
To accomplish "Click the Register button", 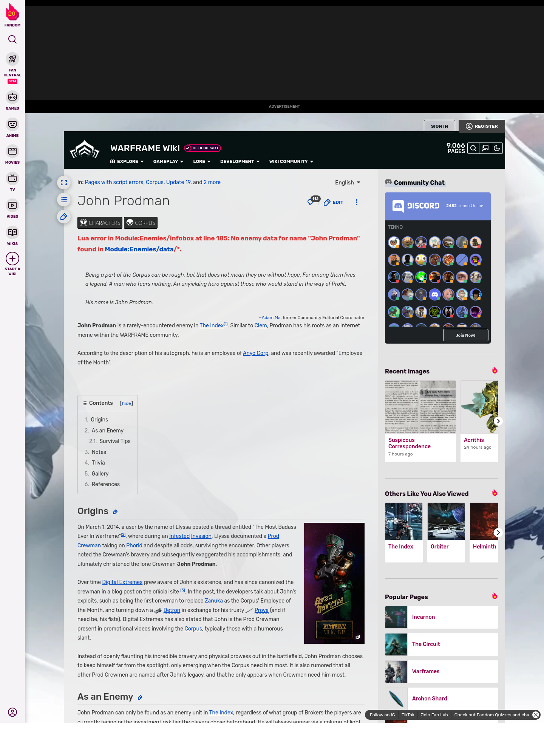I will [x=482, y=126].
